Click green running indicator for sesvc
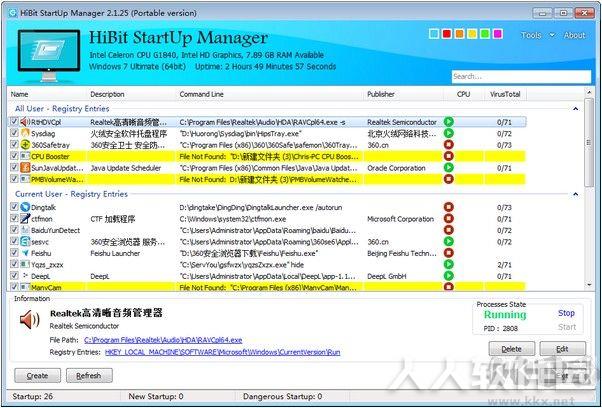This screenshot has width=602, height=408. (448, 242)
